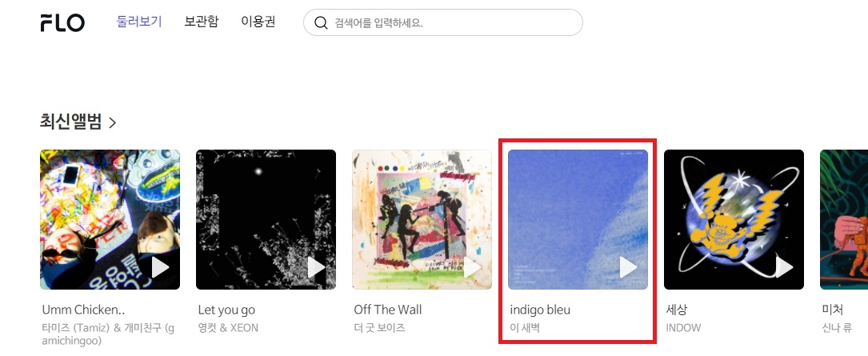
Task: Switch to the 보관함 tab
Action: (202, 22)
